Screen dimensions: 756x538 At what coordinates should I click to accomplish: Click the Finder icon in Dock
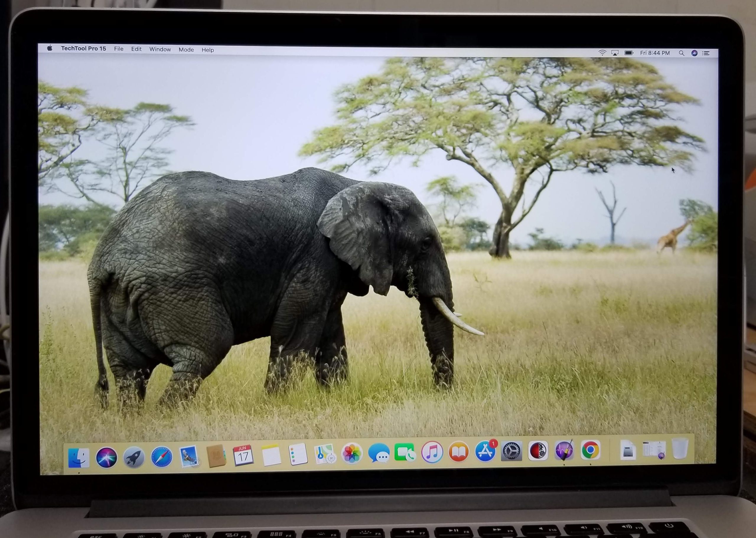tap(79, 458)
